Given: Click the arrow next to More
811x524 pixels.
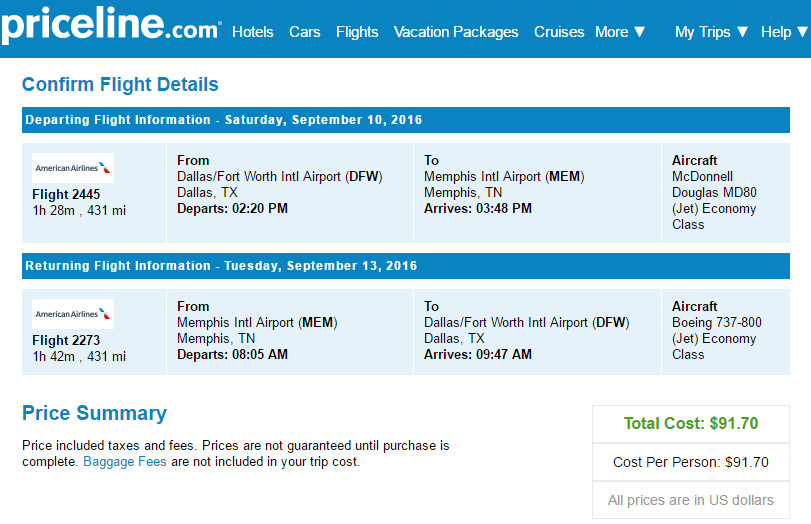Looking at the screenshot, I should click(640, 32).
